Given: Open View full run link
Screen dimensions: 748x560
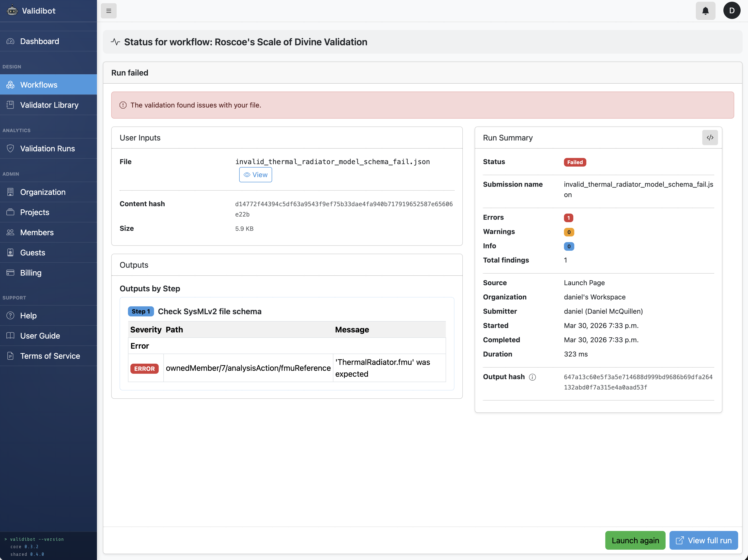Looking at the screenshot, I should click(703, 540).
